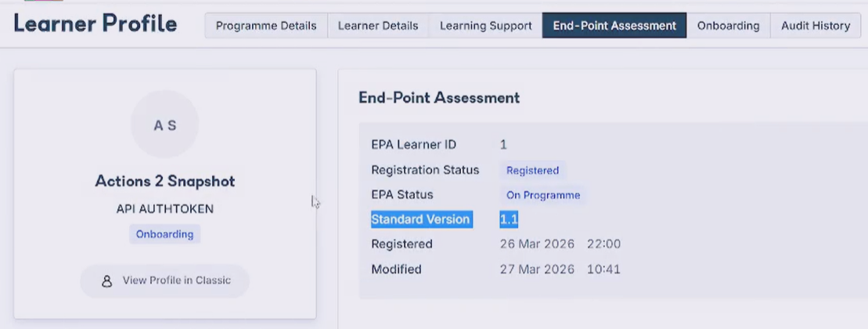868x329 pixels.
Task: Click the Registered status badge
Action: (x=532, y=171)
